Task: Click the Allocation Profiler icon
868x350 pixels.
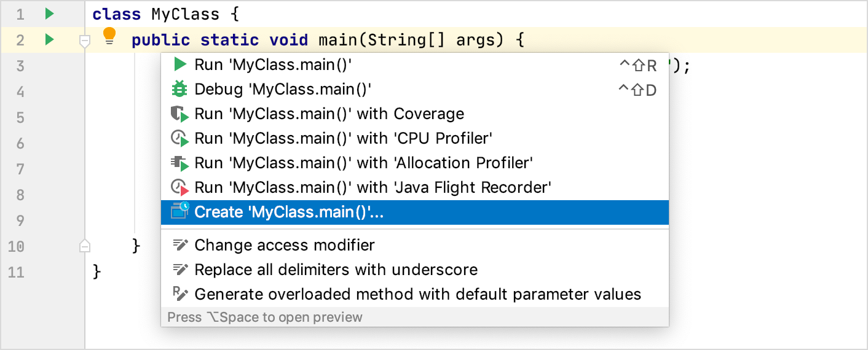Action: point(180,163)
